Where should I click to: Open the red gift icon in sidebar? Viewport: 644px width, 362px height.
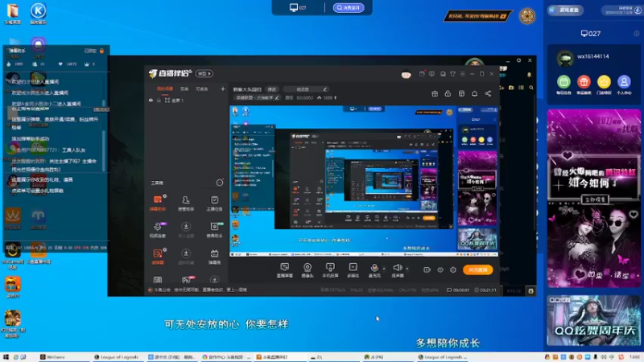tap(584, 82)
